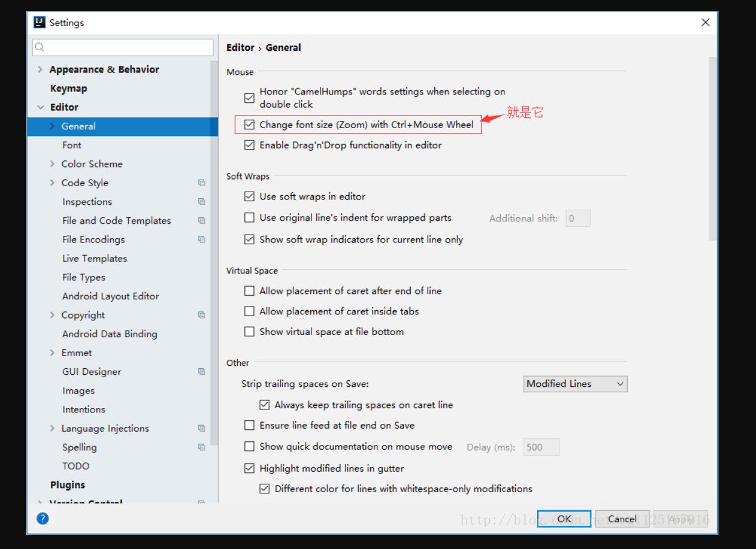Screen dimensions: 756x549
Task: Click the IntelliJ logo icon in title bar
Action: pyautogui.click(x=40, y=22)
